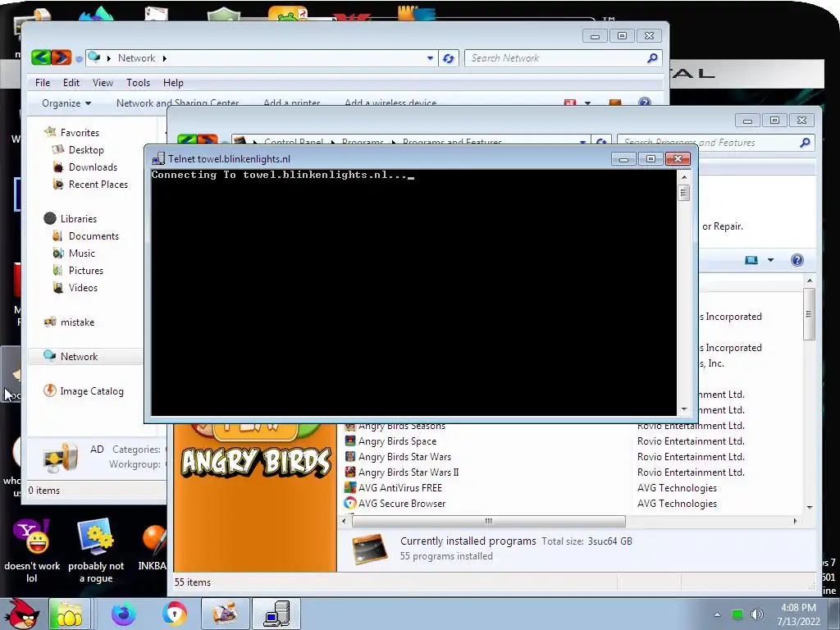This screenshot has width=840, height=630.
Task: Open the Help menu in Network window
Action: [173, 83]
